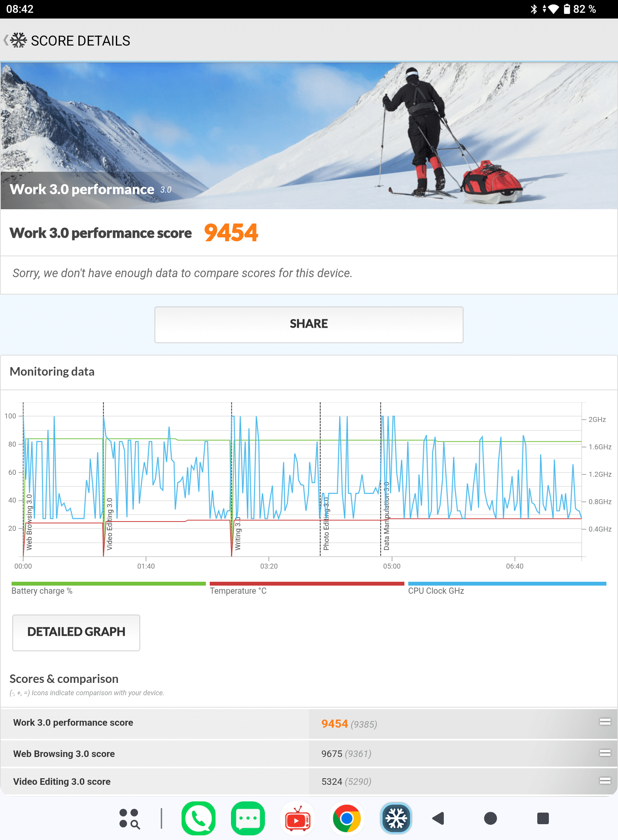Tap the 05:00 time axis label

click(x=392, y=566)
